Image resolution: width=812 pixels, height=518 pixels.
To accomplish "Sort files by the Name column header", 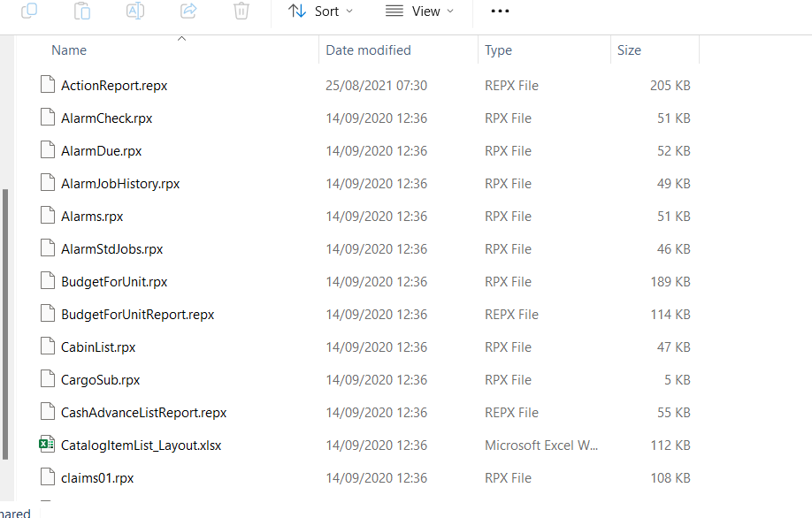I will (69, 50).
